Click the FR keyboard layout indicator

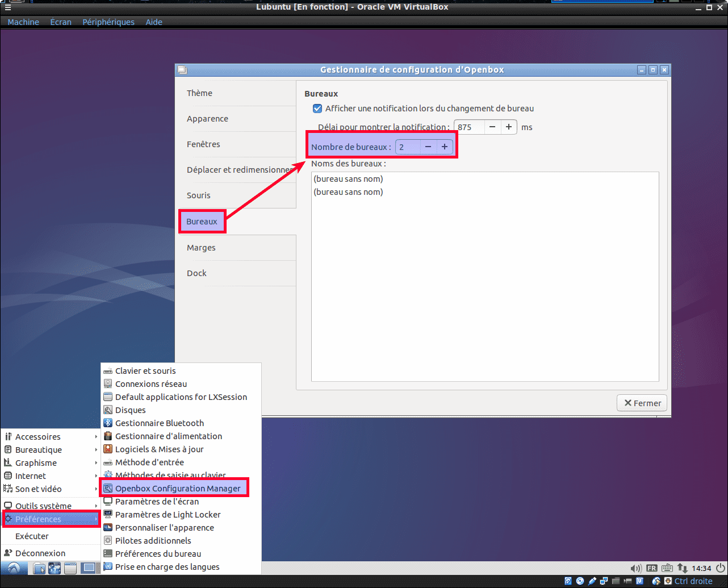tap(652, 568)
